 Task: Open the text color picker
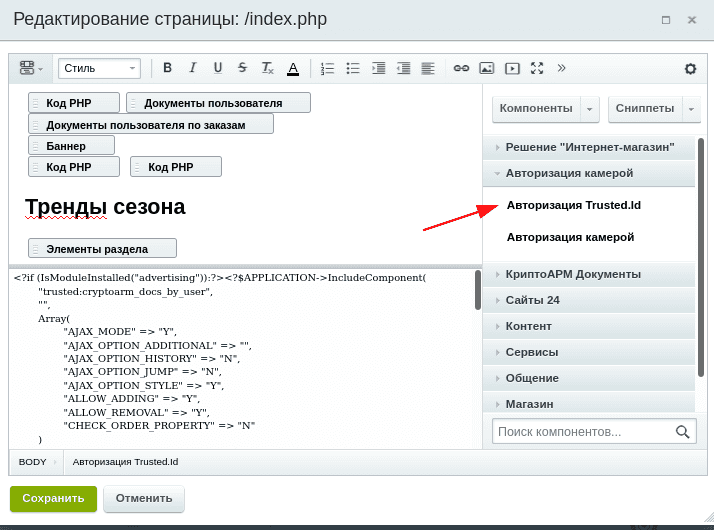click(x=293, y=69)
